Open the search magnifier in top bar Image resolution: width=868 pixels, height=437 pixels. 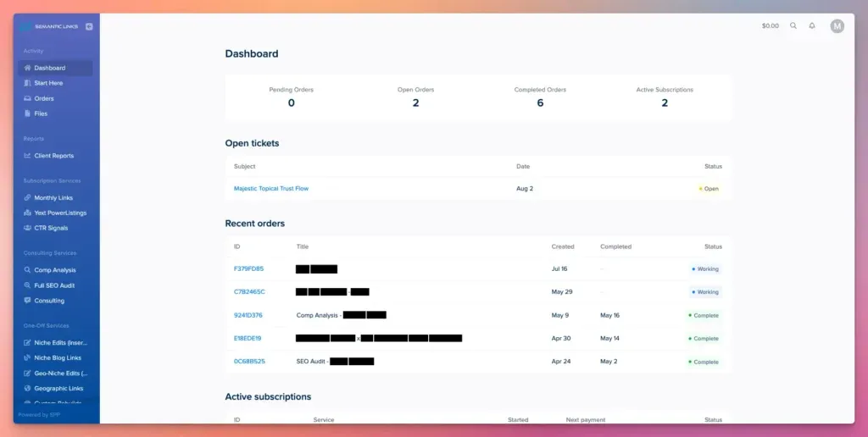[x=793, y=26]
